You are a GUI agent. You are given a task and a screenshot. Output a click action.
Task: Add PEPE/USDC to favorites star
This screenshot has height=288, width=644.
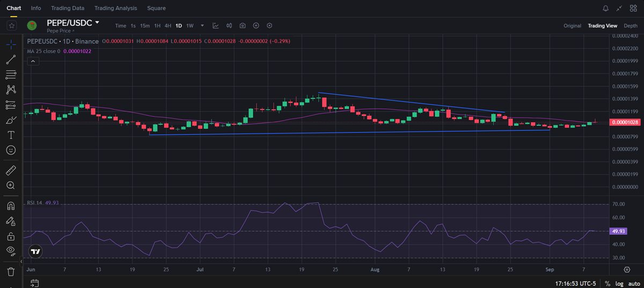click(x=11, y=25)
